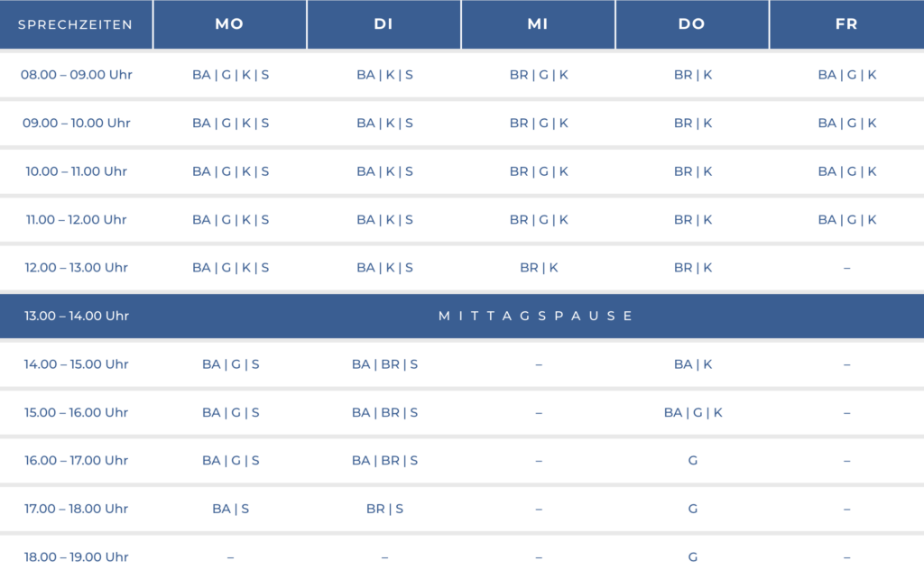Click Wednesday's 12.00 cell BR | K

(539, 268)
